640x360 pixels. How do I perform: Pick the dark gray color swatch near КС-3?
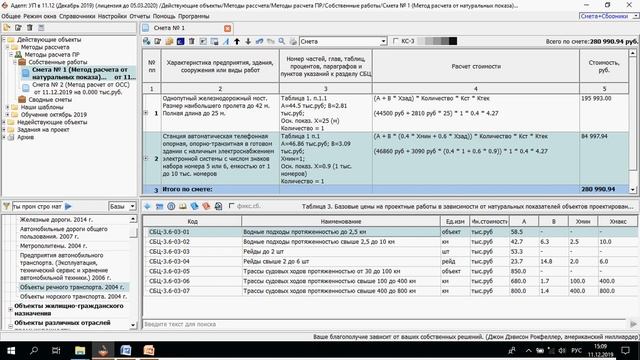[x=445, y=41]
